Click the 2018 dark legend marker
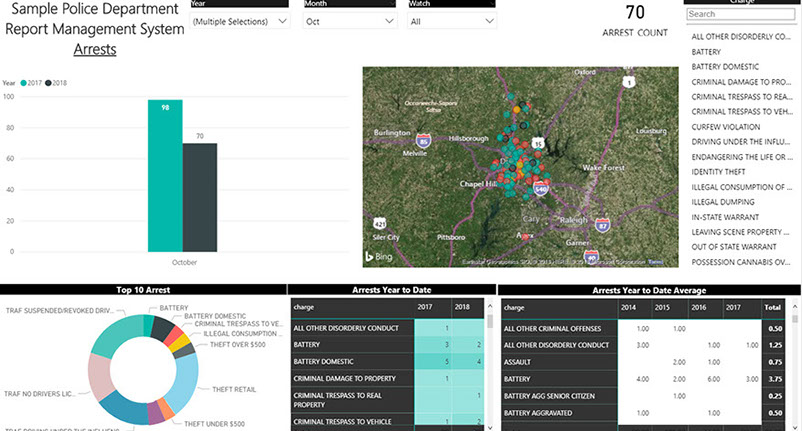Viewport: 803px width, 431px height. (48, 83)
